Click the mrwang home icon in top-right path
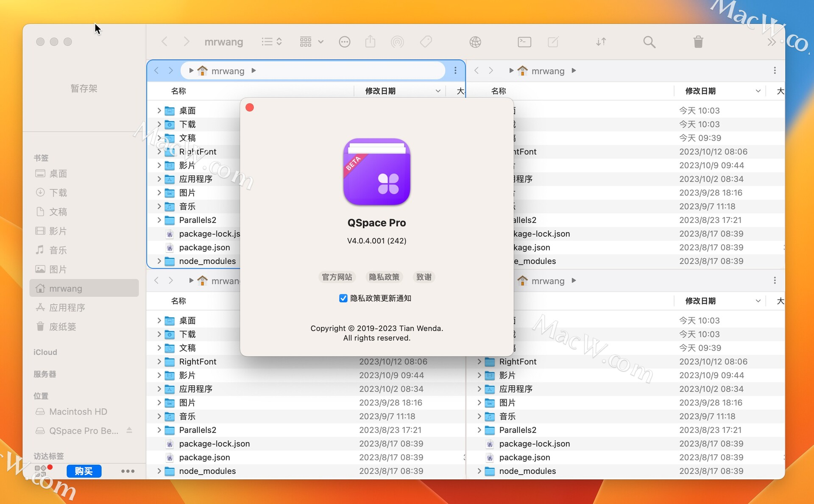 [x=522, y=70]
